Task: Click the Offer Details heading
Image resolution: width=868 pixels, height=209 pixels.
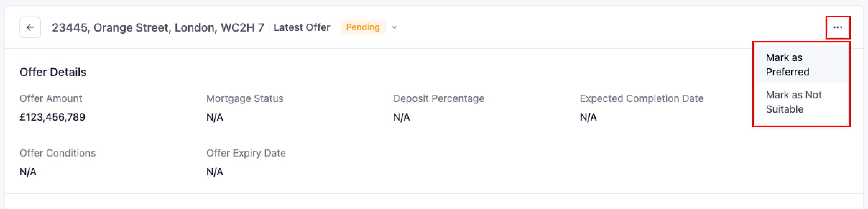Action: 53,72
